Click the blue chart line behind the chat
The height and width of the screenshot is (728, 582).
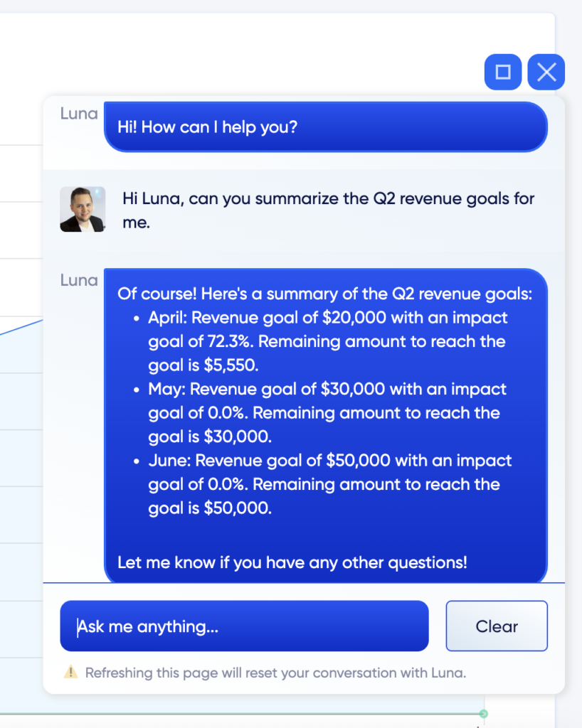21,327
